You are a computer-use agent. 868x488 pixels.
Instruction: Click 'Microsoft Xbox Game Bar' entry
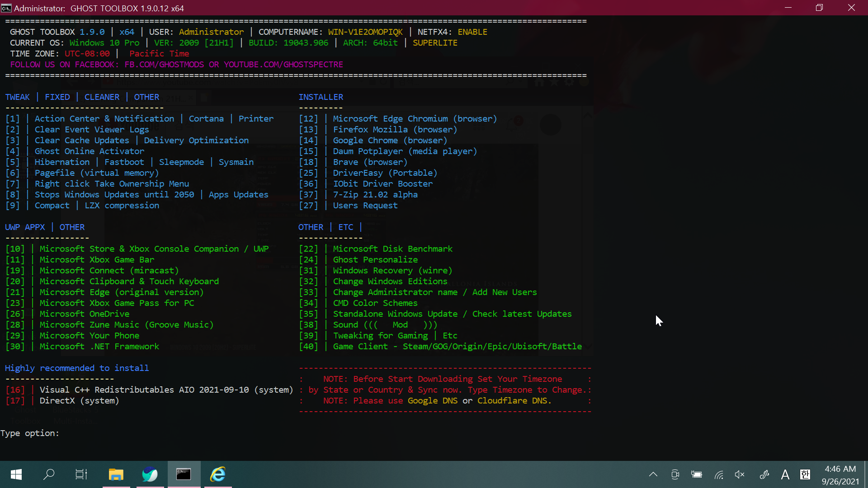[97, 260]
